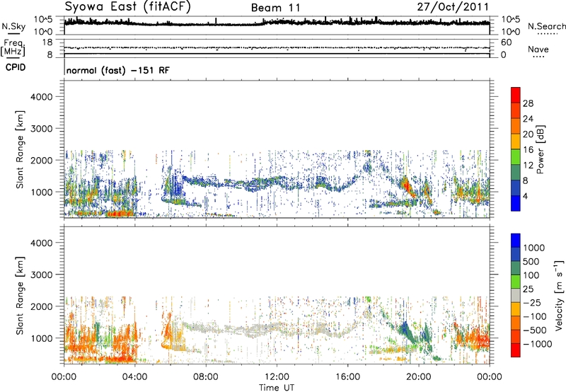
Task: Click the 'Power [dB]' colorbar label
Action: [540, 149]
